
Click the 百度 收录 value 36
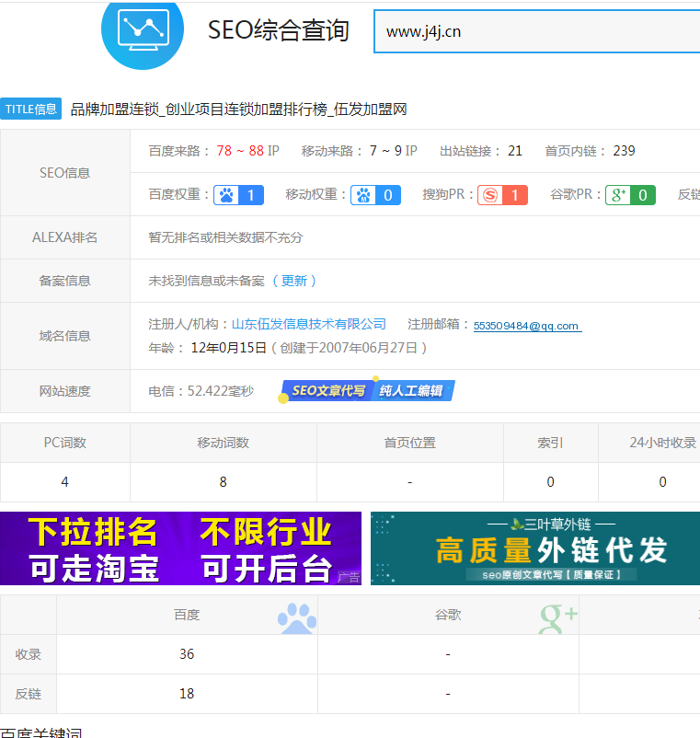pos(187,653)
